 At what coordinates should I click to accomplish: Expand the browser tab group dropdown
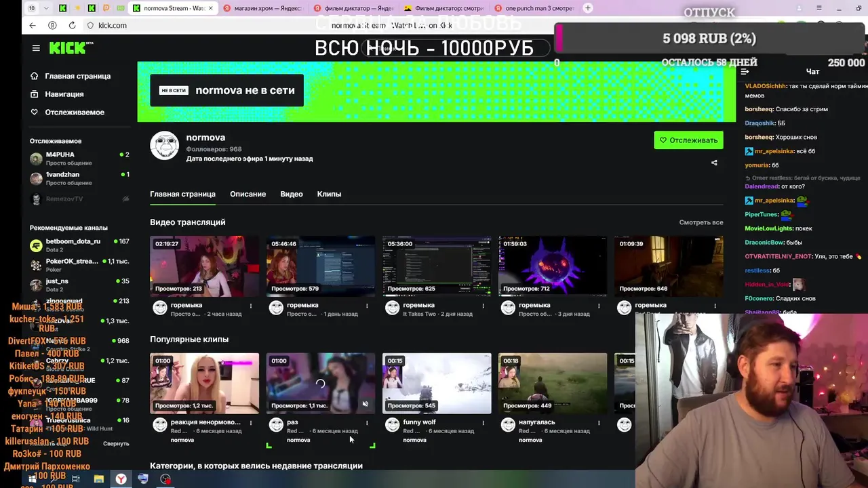[x=46, y=8]
